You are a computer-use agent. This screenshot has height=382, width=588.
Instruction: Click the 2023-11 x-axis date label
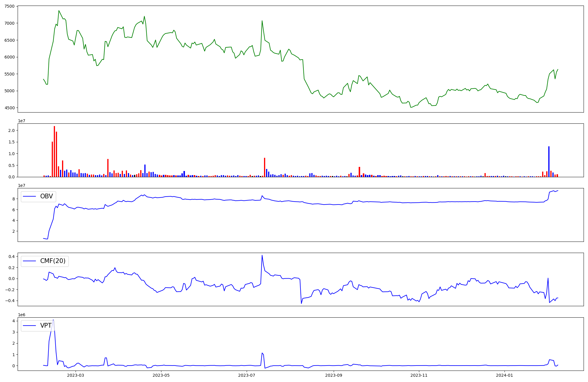coord(419,375)
